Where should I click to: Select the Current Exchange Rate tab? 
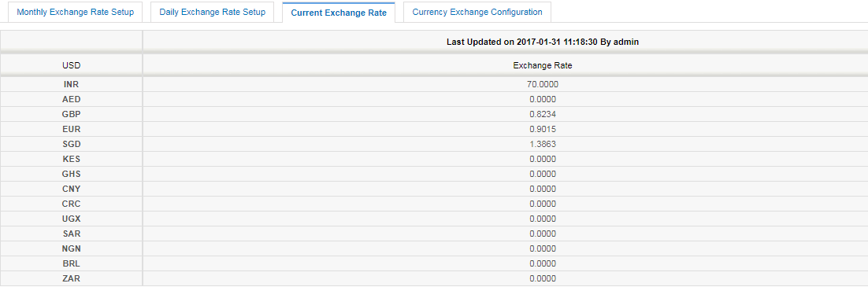(x=338, y=12)
